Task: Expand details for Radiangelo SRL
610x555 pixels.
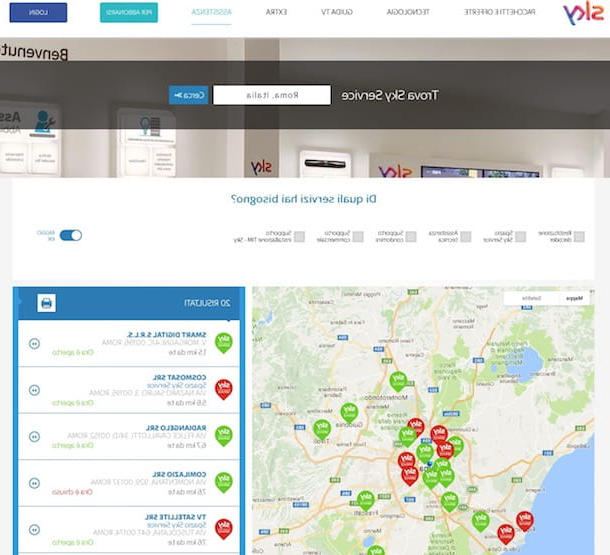Action: (x=34, y=436)
